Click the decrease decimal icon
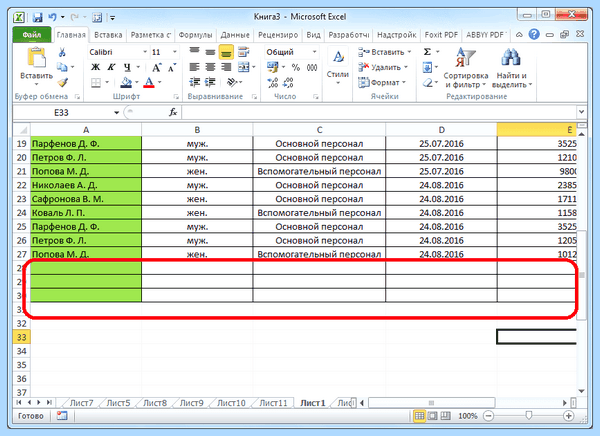This screenshot has height=436, width=600. tap(288, 82)
